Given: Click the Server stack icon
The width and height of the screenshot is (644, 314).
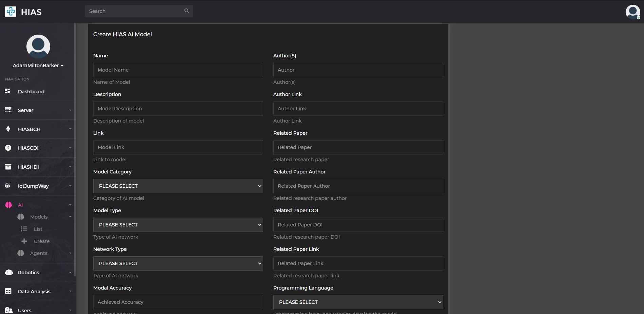Looking at the screenshot, I should coord(8,110).
